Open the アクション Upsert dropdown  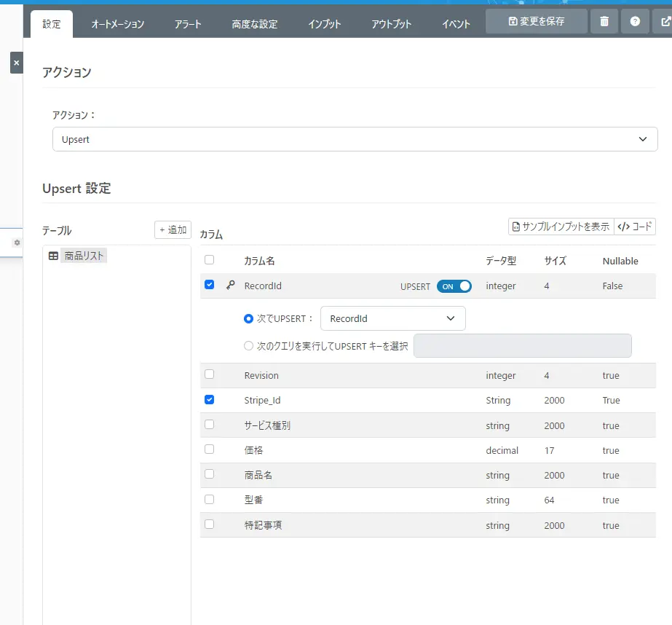[355, 139]
